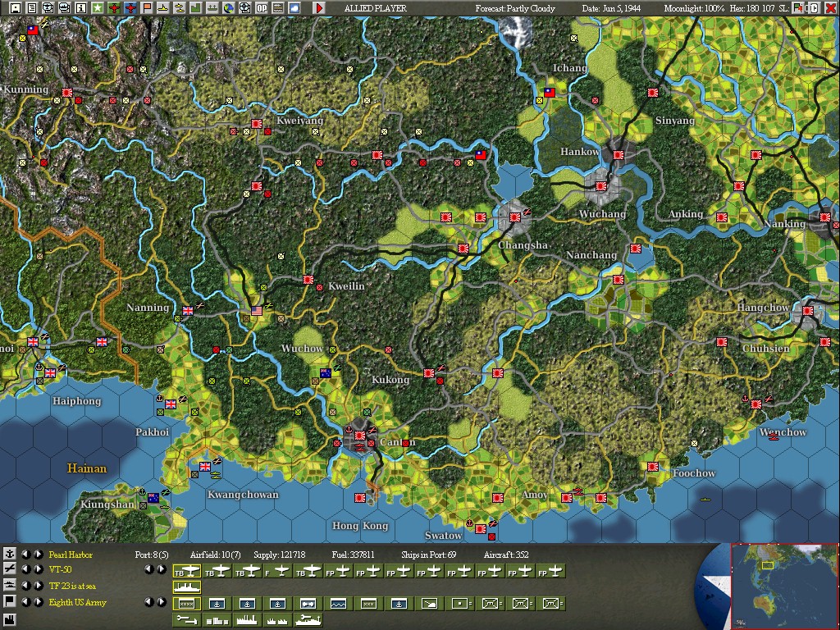The image size is (840, 630).
Task: Click the anchor port list button
Action: 9,554
